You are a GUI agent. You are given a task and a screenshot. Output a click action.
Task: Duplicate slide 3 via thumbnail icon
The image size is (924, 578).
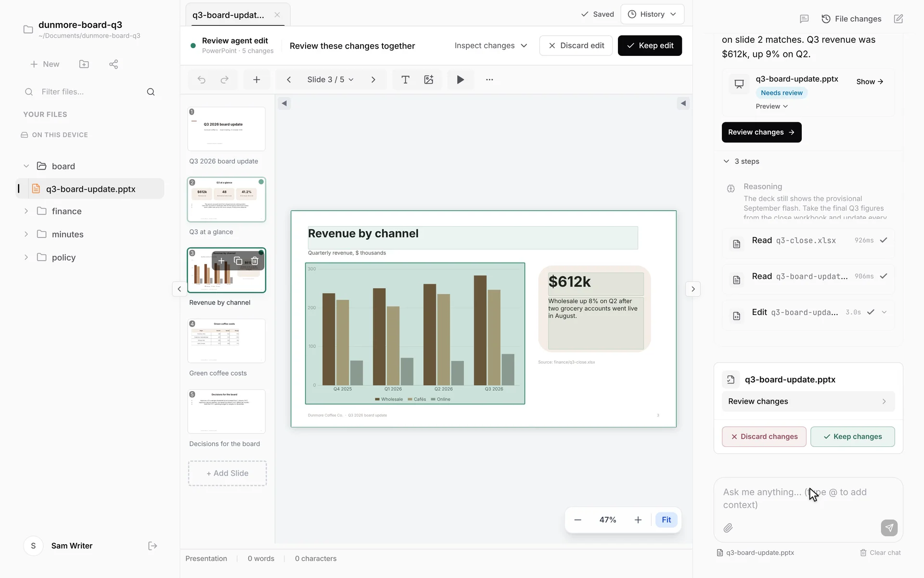[x=238, y=261]
